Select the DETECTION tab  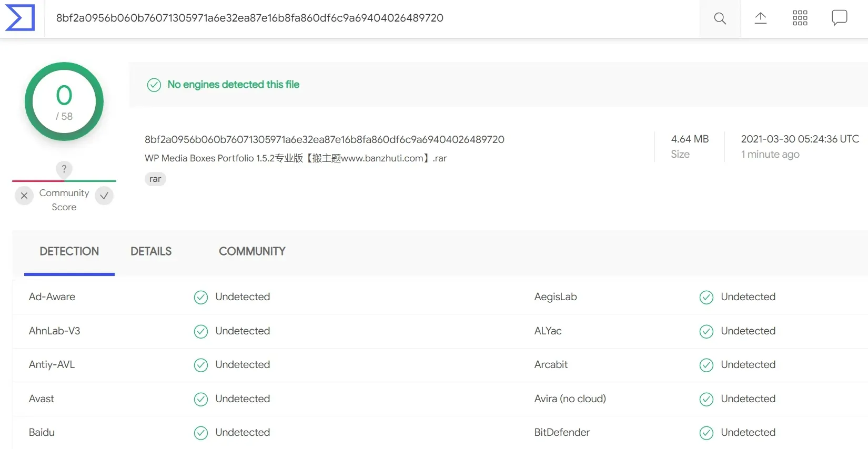tap(69, 251)
